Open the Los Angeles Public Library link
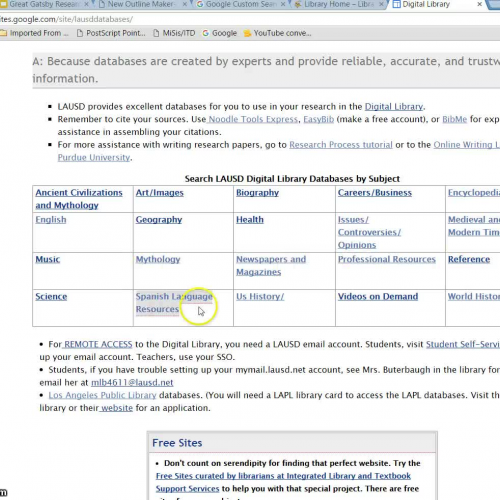Image resolution: width=500 pixels, height=500 pixels. (102, 395)
